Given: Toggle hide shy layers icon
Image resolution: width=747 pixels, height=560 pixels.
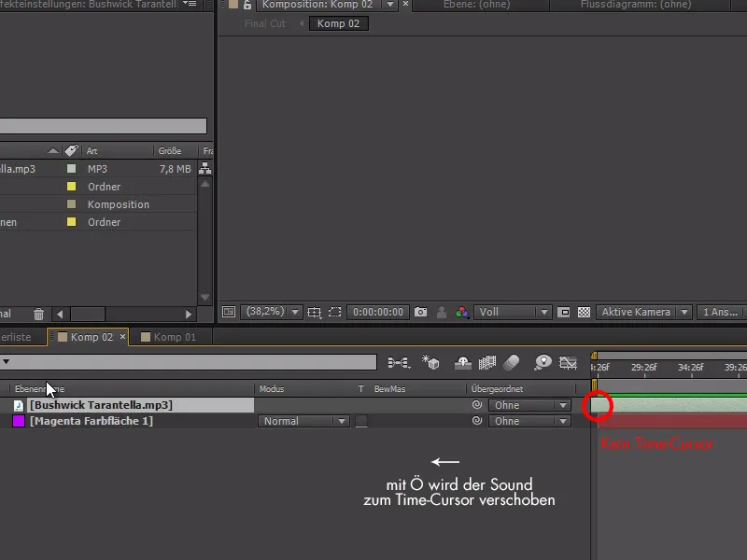Looking at the screenshot, I should [x=462, y=363].
